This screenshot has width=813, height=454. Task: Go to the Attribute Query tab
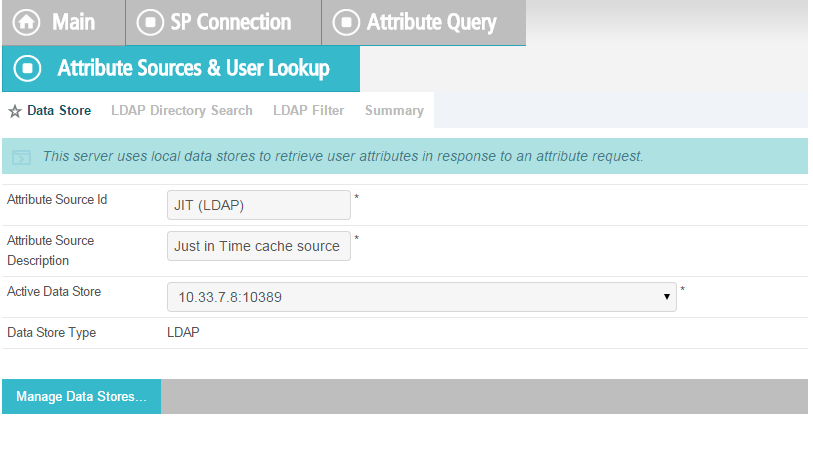pos(424,22)
